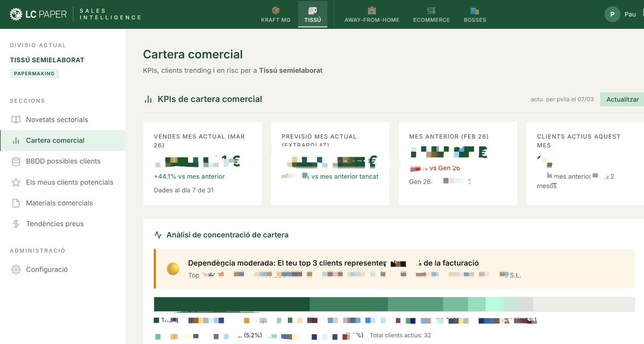Open the Ecommerce cart icon
644x344 pixels.
point(431,10)
